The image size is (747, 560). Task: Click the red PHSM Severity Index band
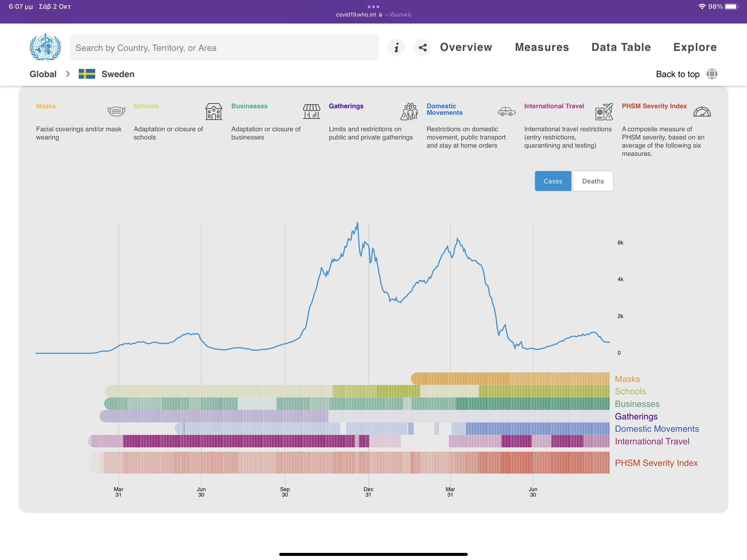349,462
